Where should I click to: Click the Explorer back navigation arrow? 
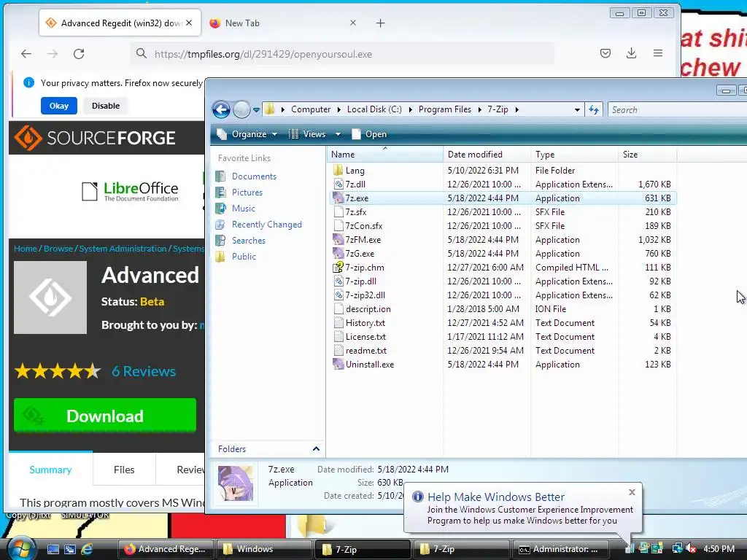(x=221, y=110)
